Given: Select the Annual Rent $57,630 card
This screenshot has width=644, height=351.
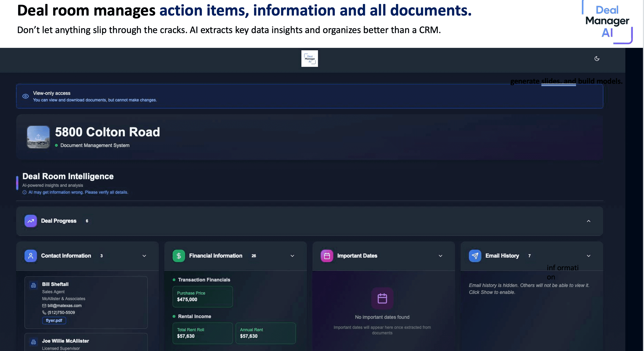Looking at the screenshot, I should click(266, 333).
